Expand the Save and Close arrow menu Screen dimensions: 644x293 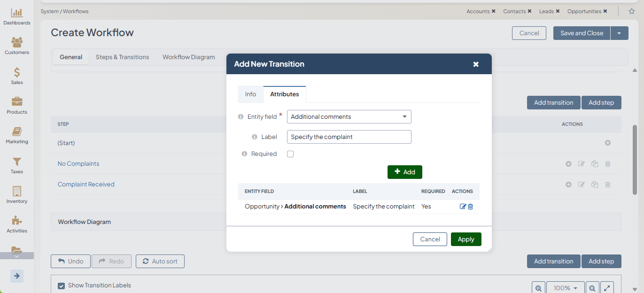[x=619, y=33]
